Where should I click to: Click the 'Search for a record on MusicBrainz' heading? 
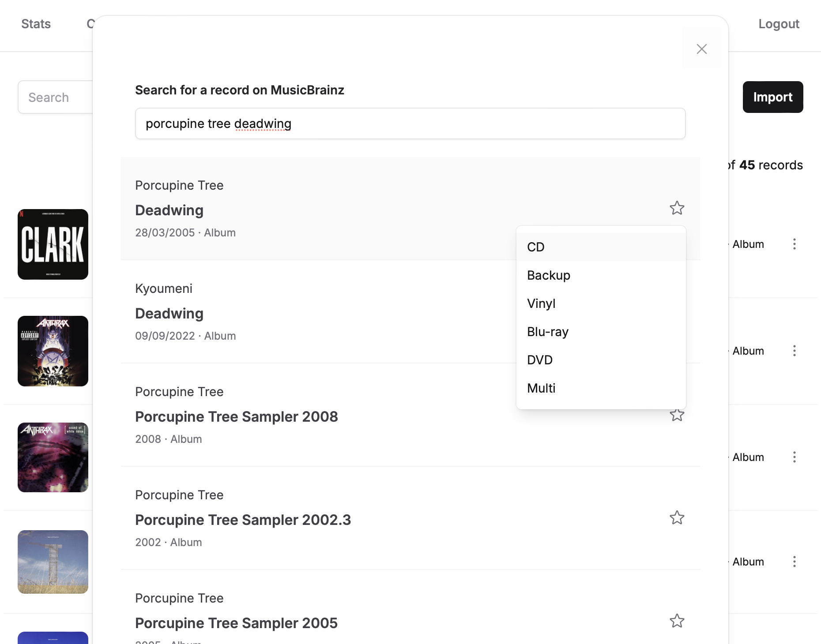240,90
